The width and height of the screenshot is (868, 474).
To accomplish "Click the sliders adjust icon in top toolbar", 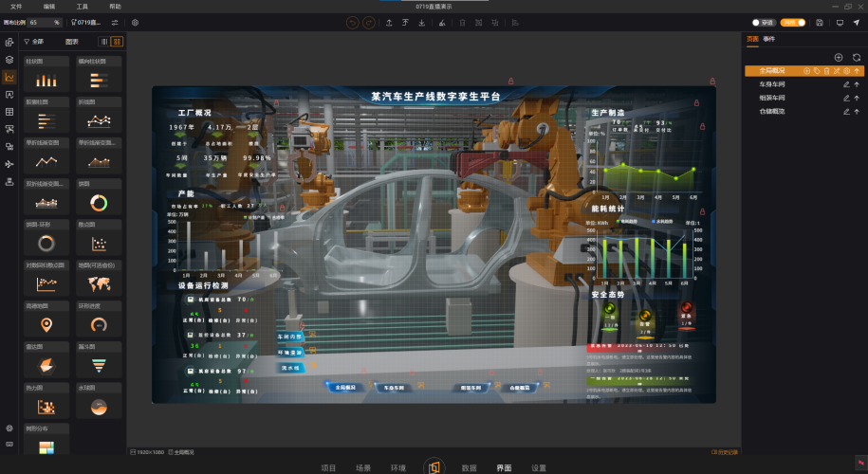I will [115, 23].
